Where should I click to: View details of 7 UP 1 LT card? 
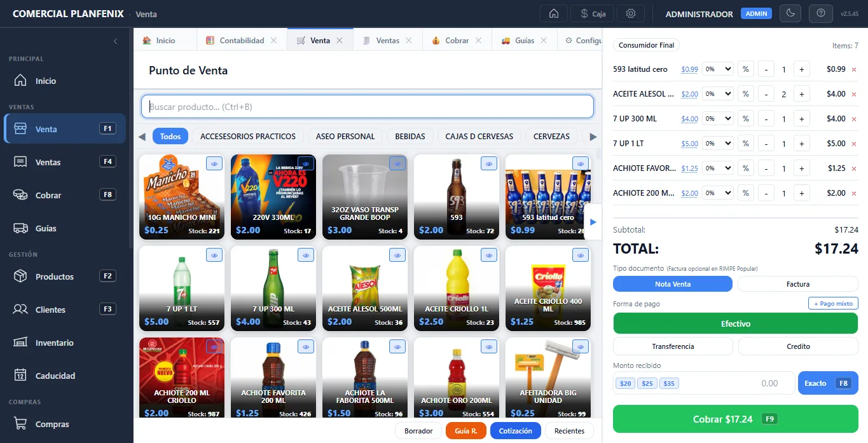click(x=214, y=256)
